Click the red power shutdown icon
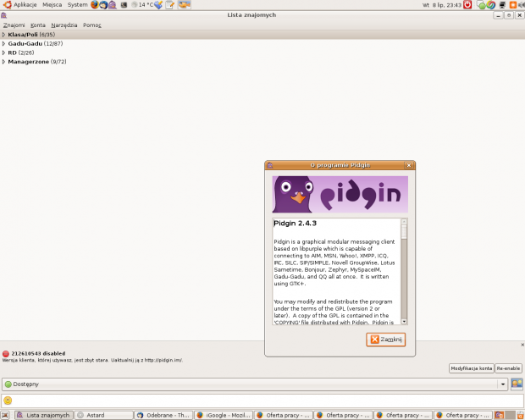The width and height of the screenshot is (525, 420). [467, 5]
